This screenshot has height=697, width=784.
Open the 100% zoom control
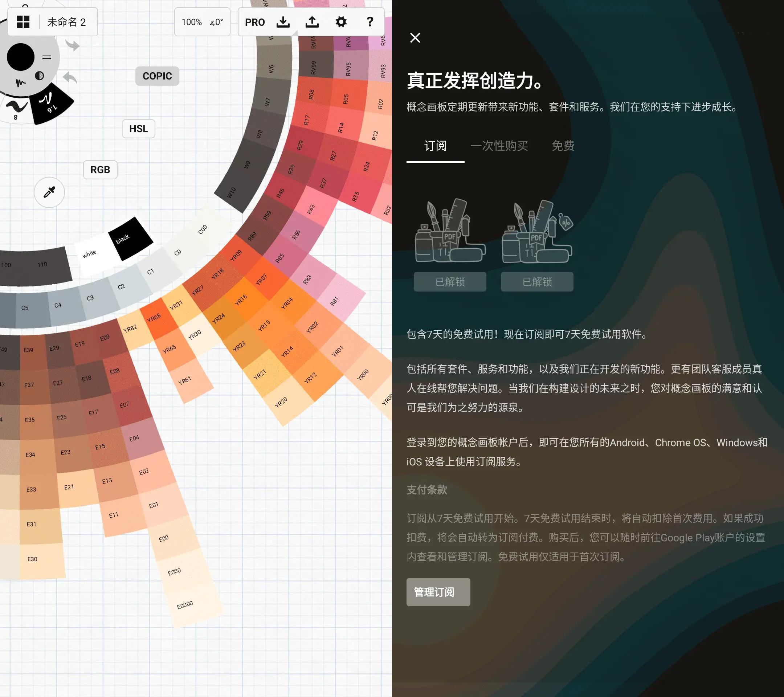(192, 22)
